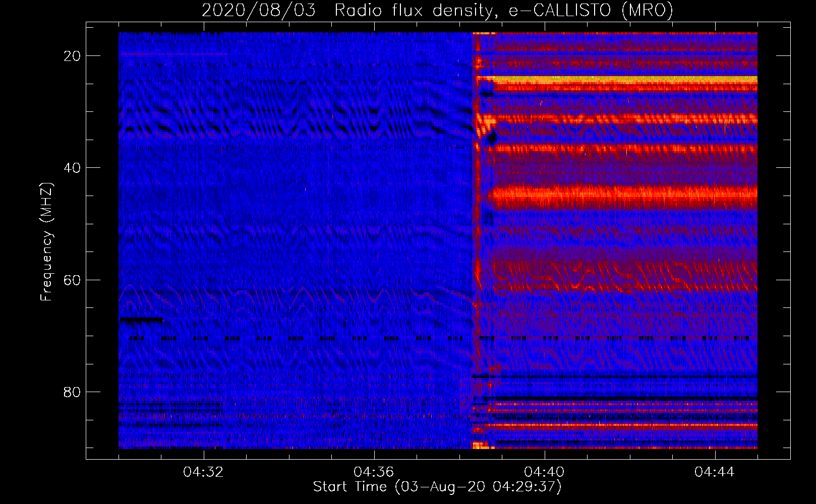Click the 04:44 time tick label
The height and width of the screenshot is (504, 816).
pyautogui.click(x=715, y=472)
